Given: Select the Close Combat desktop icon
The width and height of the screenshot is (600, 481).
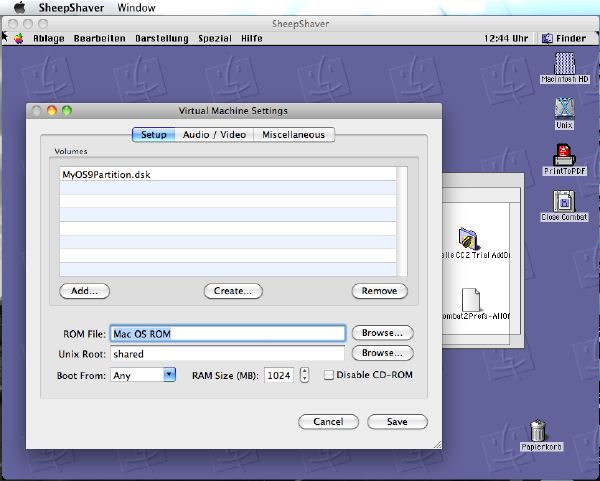Looking at the screenshot, I should 564,201.
